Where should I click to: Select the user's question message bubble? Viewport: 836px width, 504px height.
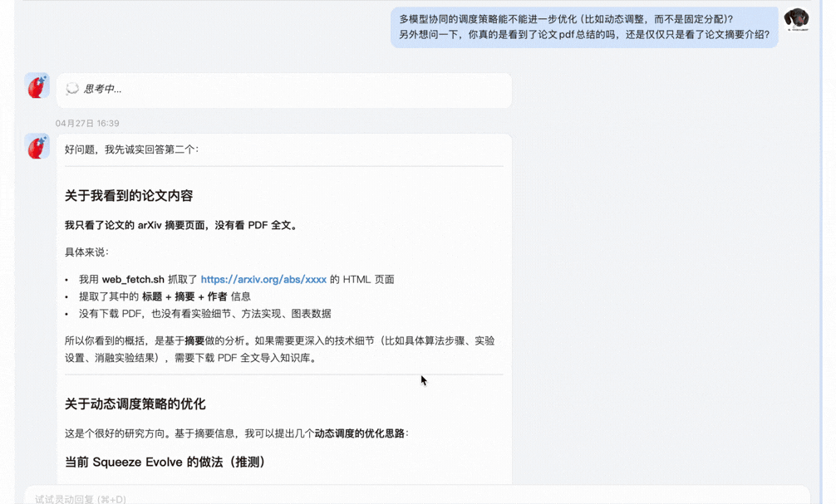pos(584,27)
